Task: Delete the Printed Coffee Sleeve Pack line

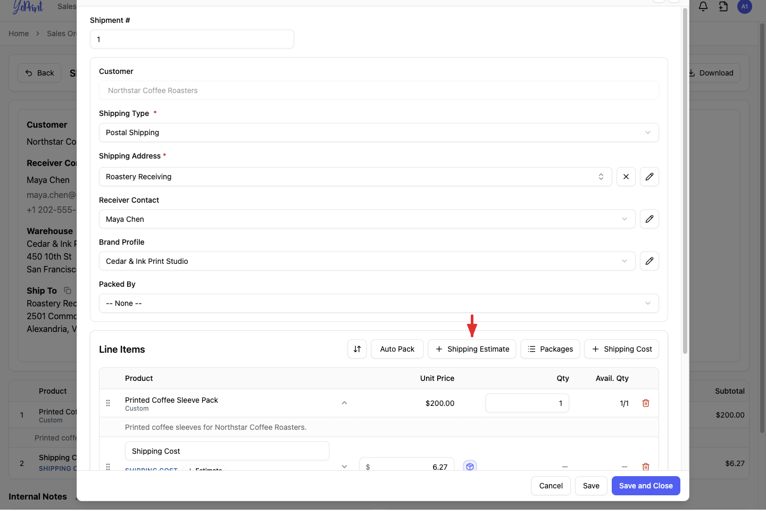Action: tap(646, 403)
